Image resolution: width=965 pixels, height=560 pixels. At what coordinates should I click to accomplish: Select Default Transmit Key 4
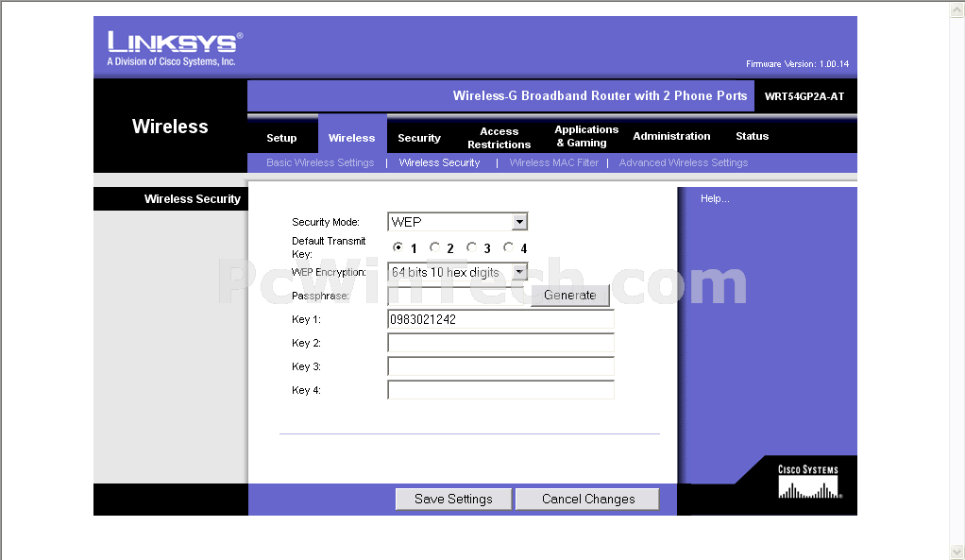[508, 247]
